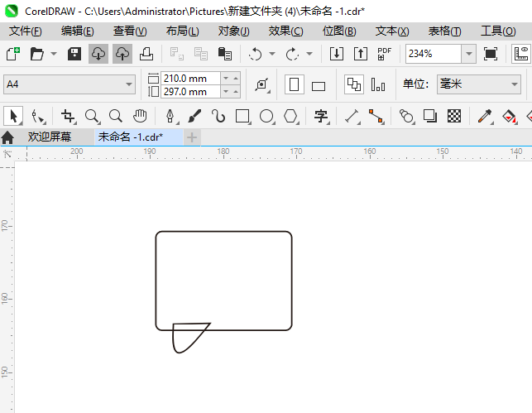
Task: Click the Publish to PDF icon
Action: click(x=384, y=54)
